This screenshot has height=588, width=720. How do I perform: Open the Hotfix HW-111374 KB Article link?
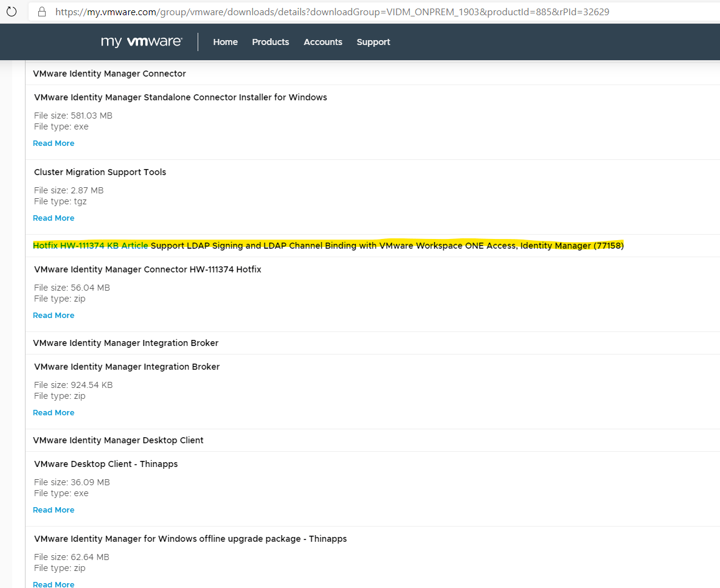click(90, 246)
